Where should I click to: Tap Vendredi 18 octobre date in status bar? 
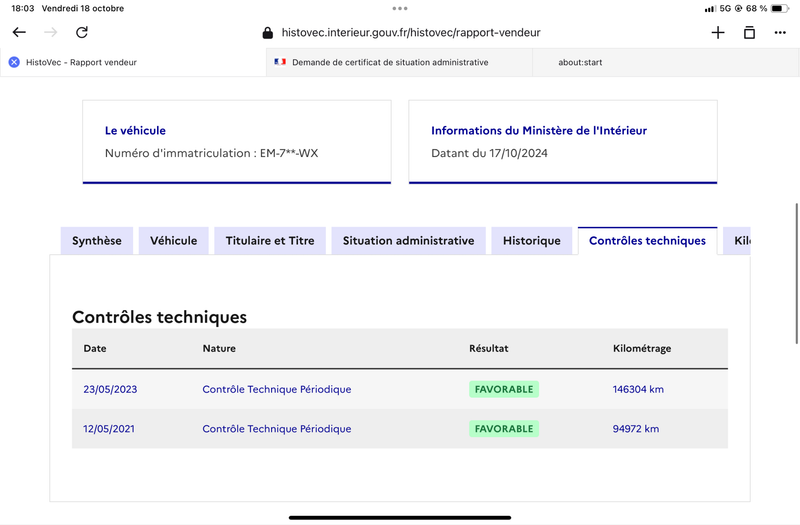pos(83,8)
